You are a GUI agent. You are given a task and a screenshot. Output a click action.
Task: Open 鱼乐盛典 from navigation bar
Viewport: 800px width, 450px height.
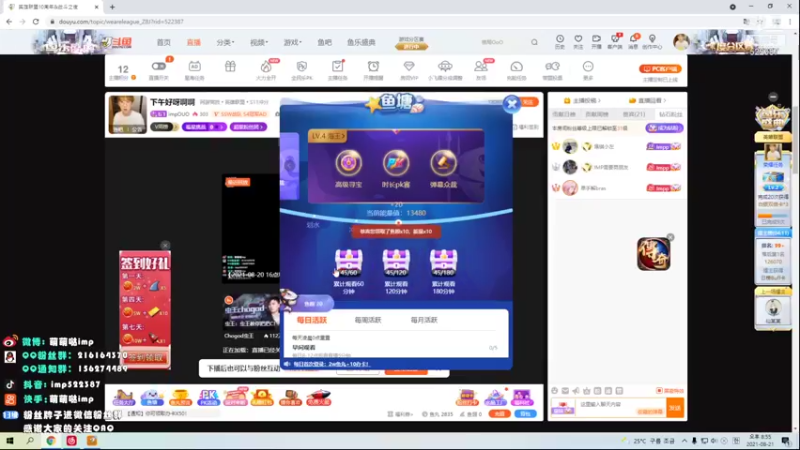(361, 42)
